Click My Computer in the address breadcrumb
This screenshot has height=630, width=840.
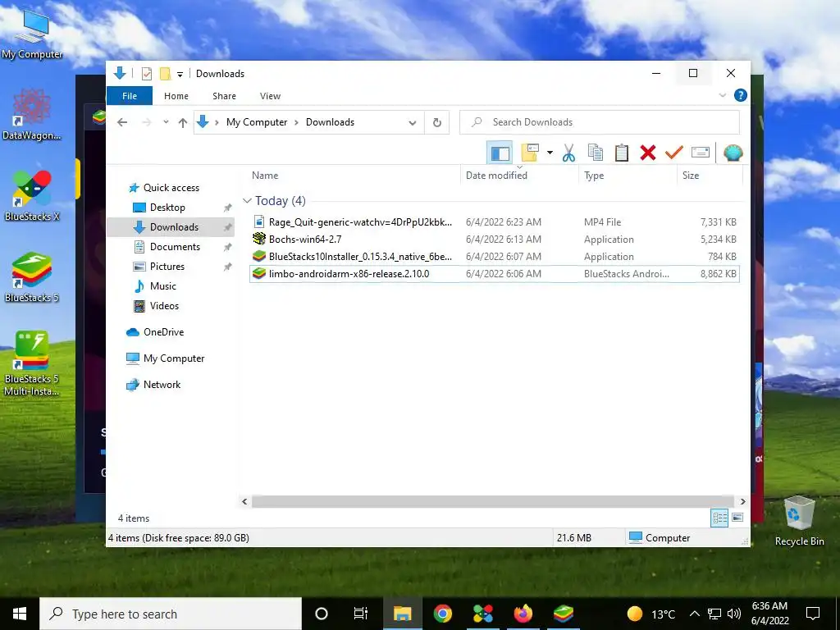coord(257,122)
